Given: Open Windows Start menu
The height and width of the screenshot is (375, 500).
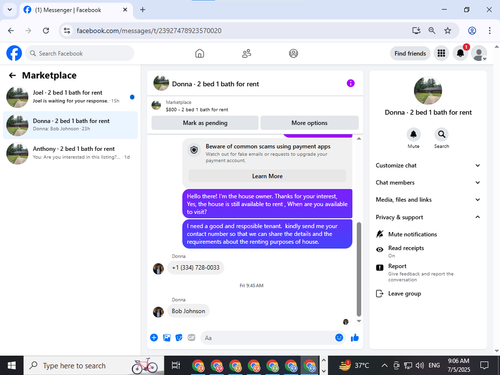Looking at the screenshot, I should click(12, 366).
